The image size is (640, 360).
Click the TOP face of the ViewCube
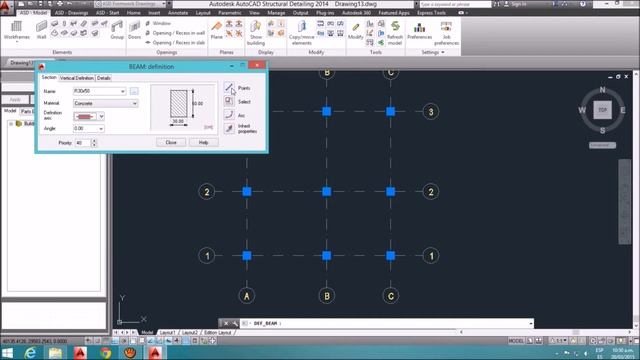(602, 110)
